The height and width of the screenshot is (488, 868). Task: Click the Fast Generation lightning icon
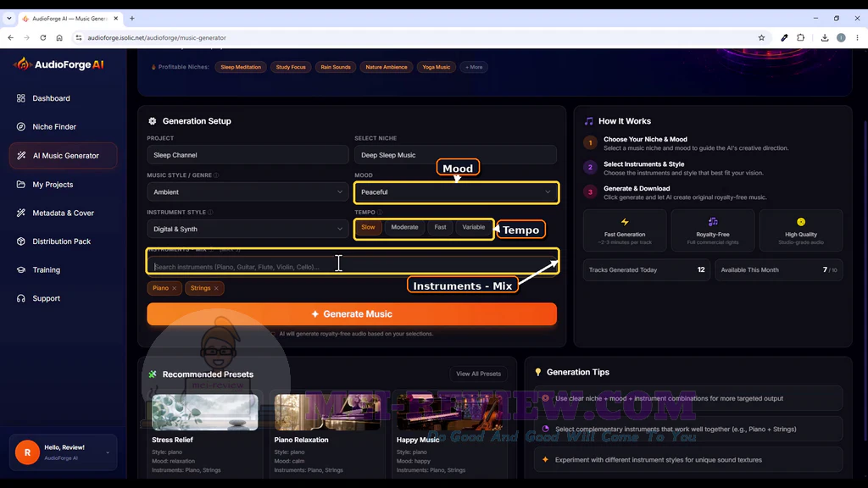click(625, 222)
